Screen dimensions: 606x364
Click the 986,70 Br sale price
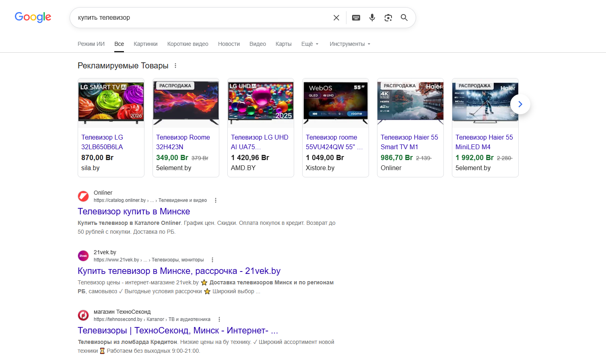click(x=397, y=158)
